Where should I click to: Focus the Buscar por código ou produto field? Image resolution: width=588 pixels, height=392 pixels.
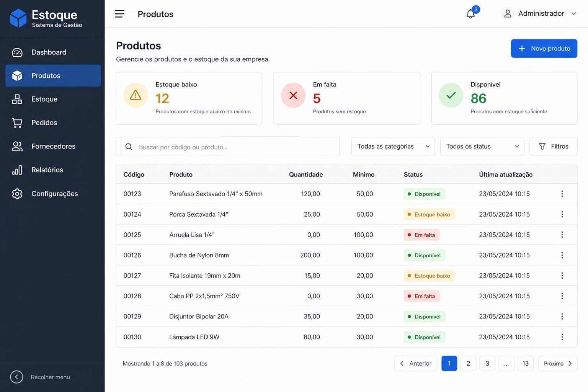pyautogui.click(x=230, y=147)
